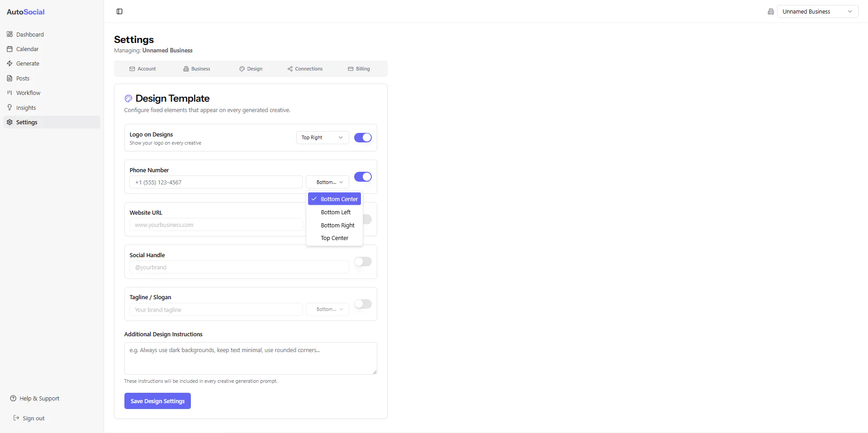Open Workflow in sidebar
Viewport: 868px width, 433px height.
pyautogui.click(x=52, y=93)
